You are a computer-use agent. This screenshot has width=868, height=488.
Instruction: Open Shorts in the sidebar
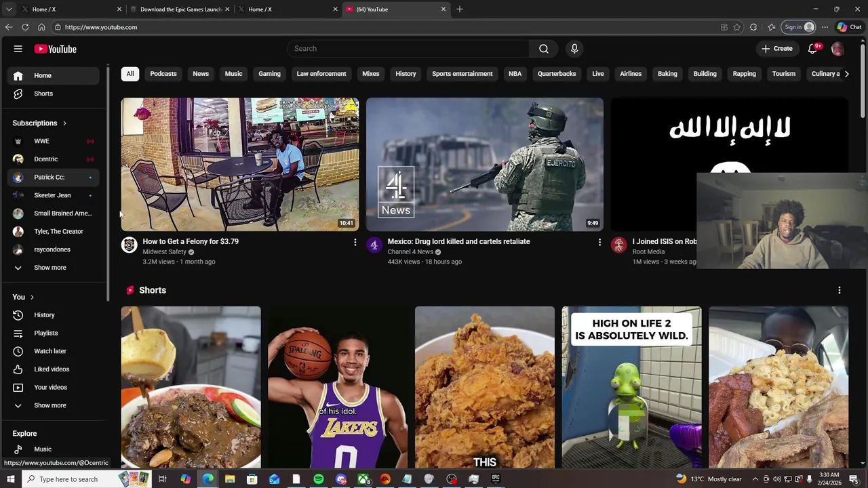[54, 94]
